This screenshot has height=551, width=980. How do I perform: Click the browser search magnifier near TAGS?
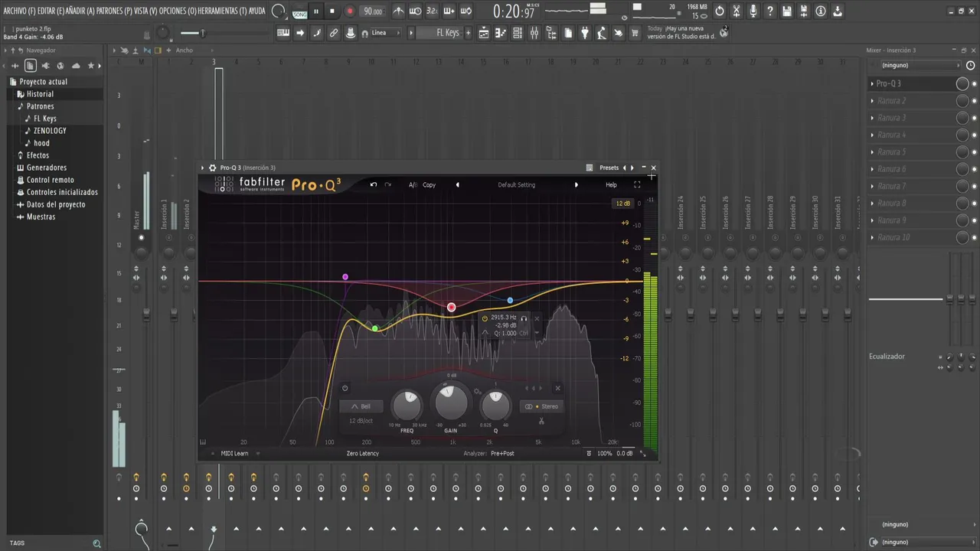point(96,543)
